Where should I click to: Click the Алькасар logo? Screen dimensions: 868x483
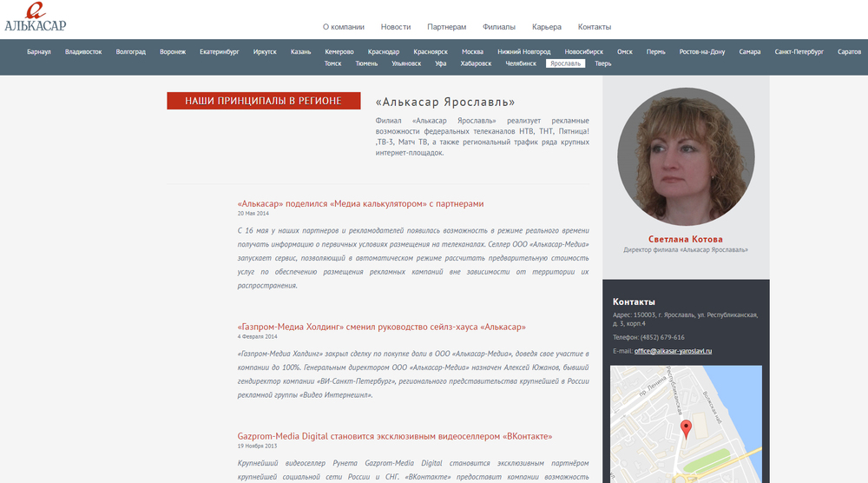click(35, 17)
